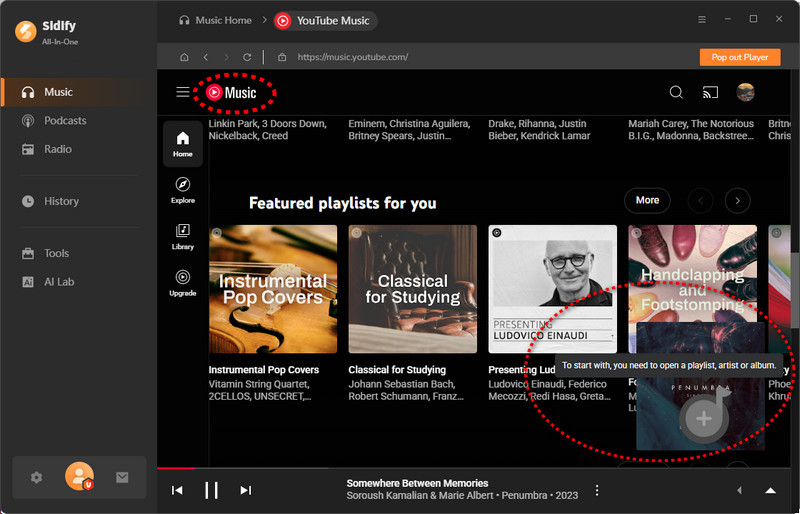Open the Music section in Sidify sidebar

[78, 92]
